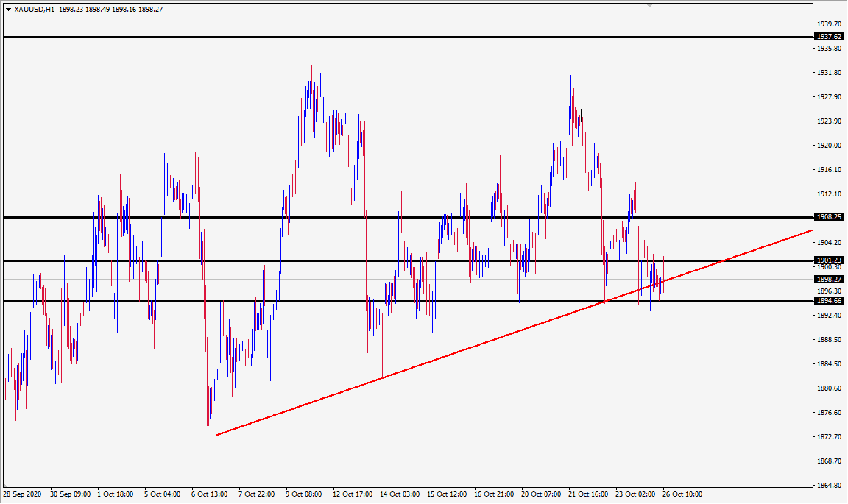The width and height of the screenshot is (848, 504).
Task: Click the current price label 1898.27
Action: pos(829,280)
